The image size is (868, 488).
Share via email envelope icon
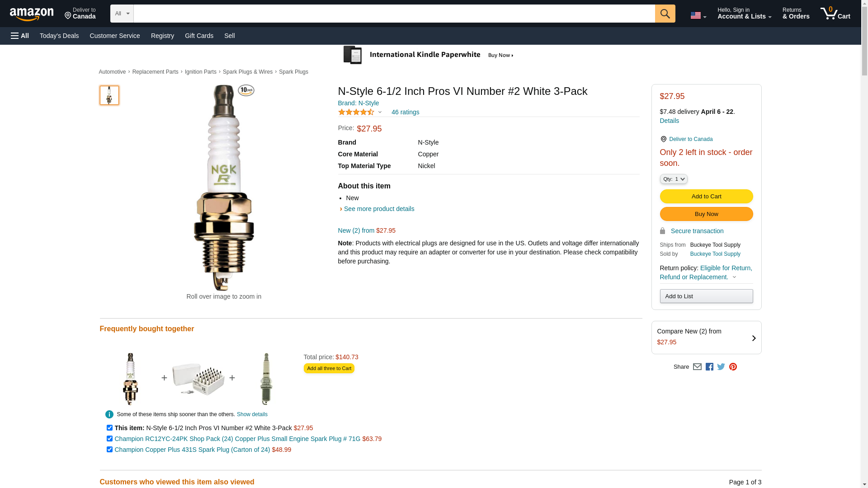697,367
